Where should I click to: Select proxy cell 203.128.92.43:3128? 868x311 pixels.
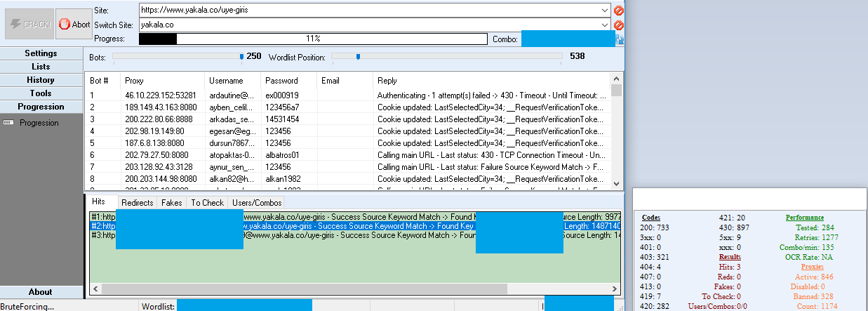[x=157, y=166]
